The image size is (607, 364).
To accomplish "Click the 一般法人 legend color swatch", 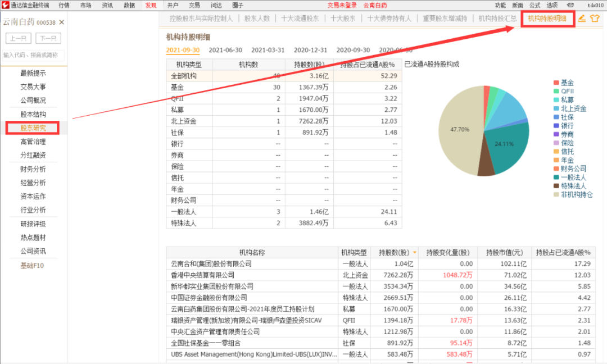I will click(556, 178).
